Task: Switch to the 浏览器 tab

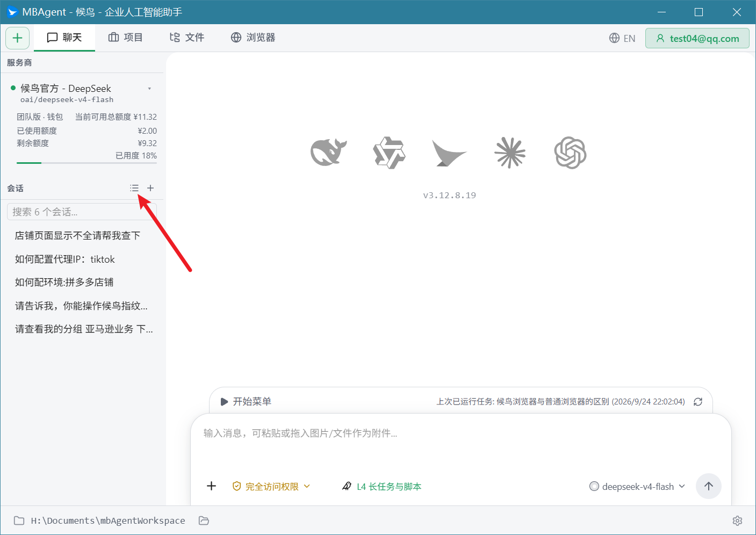Action: (x=253, y=38)
